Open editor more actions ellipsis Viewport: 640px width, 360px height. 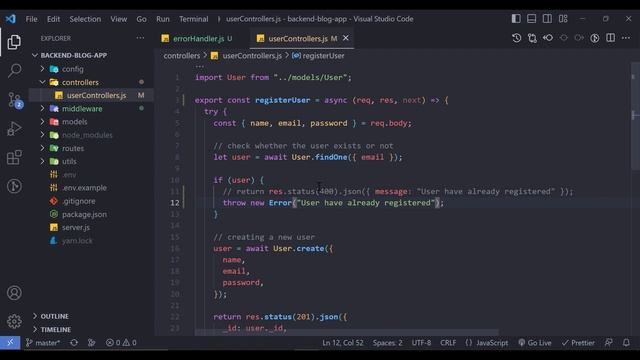tap(626, 38)
